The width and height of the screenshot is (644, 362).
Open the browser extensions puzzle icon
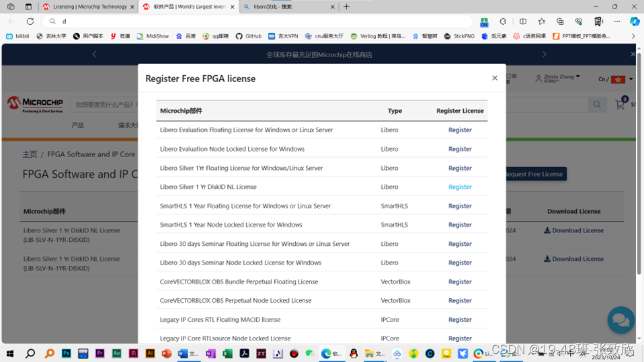[503, 21]
